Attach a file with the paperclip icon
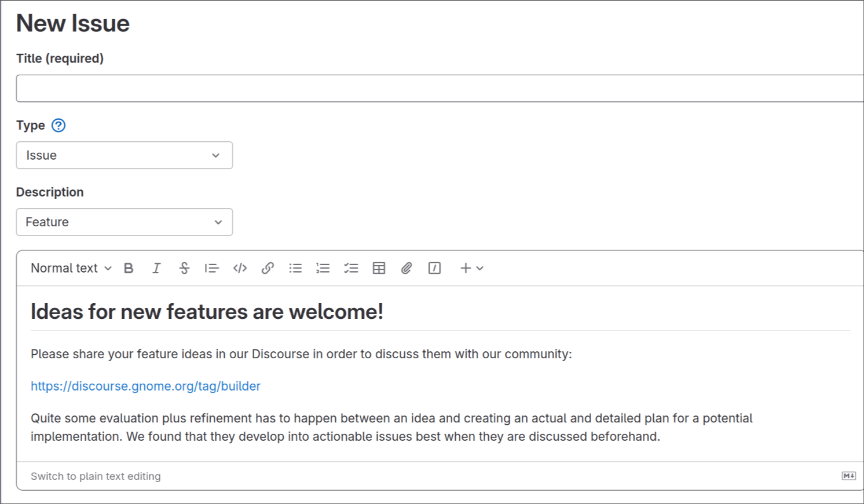This screenshot has width=864, height=504. tap(407, 268)
